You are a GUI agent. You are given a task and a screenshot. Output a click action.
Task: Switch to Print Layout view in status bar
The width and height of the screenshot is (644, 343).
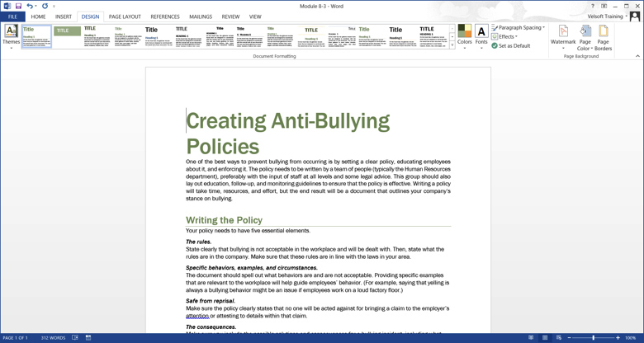[x=545, y=337]
